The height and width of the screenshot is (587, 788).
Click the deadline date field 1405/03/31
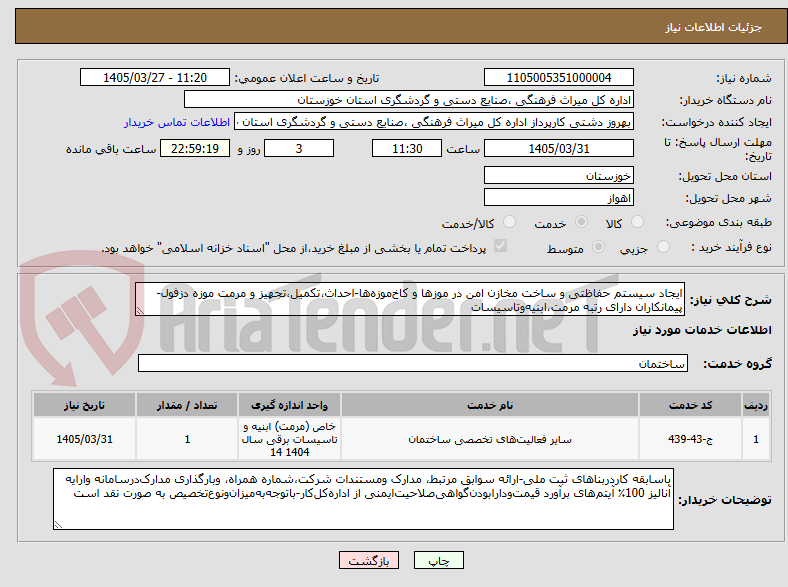[x=558, y=148]
